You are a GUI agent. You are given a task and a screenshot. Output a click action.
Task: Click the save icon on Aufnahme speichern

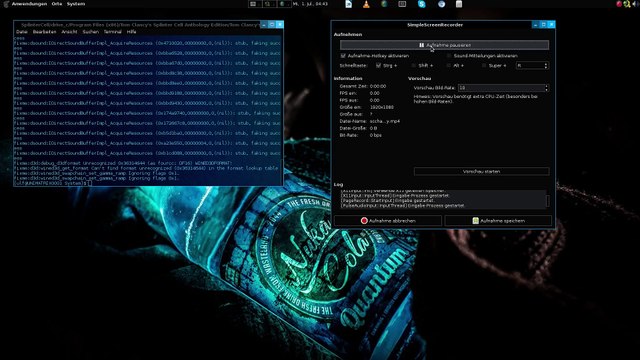(476, 220)
